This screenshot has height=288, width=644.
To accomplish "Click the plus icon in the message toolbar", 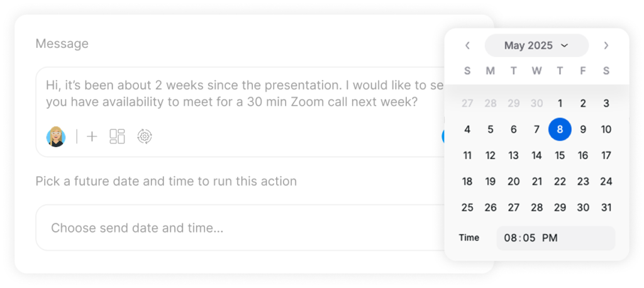I will click(x=92, y=136).
